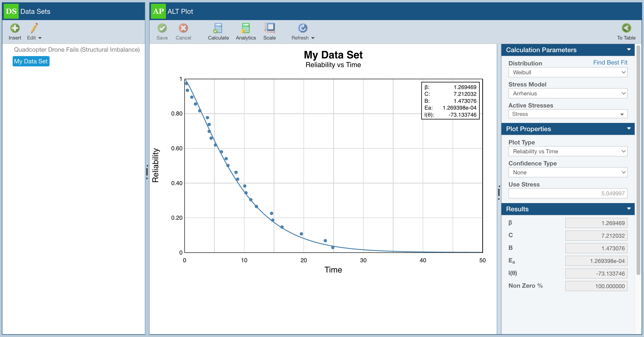Open the Analytics tool
644x337 pixels.
click(x=246, y=29)
